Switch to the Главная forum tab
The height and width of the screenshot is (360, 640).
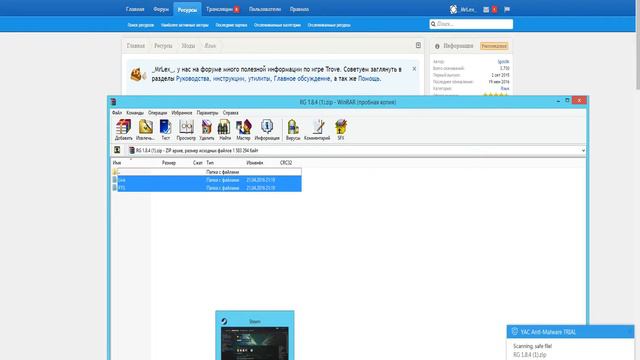135,9
